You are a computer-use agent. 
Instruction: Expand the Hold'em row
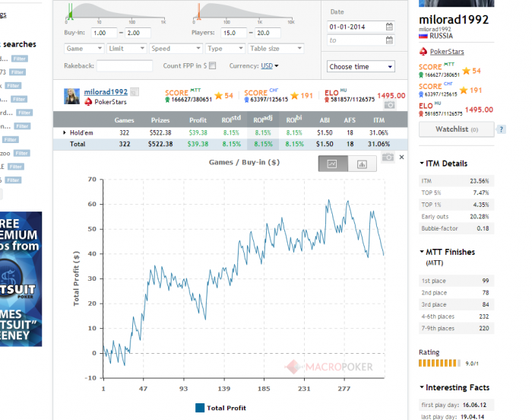64,132
